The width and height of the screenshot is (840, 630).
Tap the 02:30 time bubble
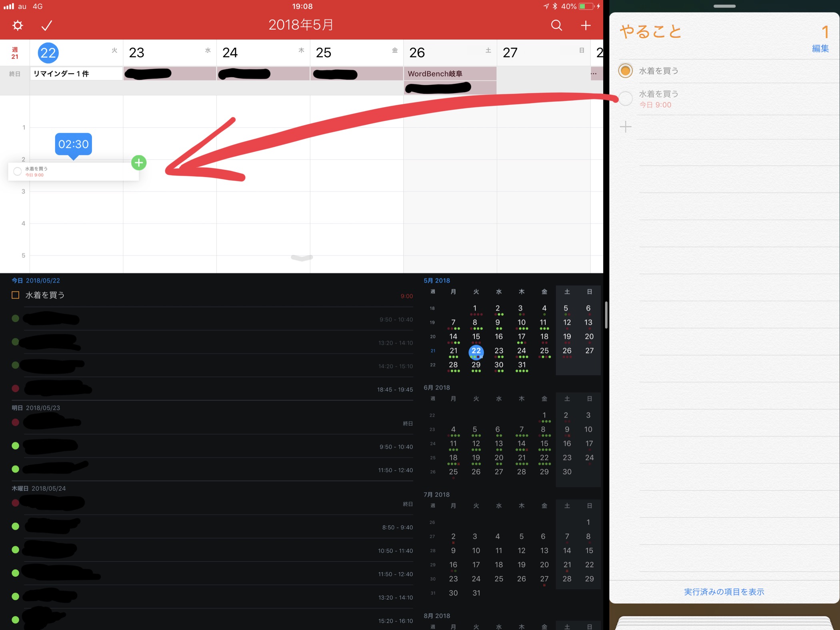(73, 144)
